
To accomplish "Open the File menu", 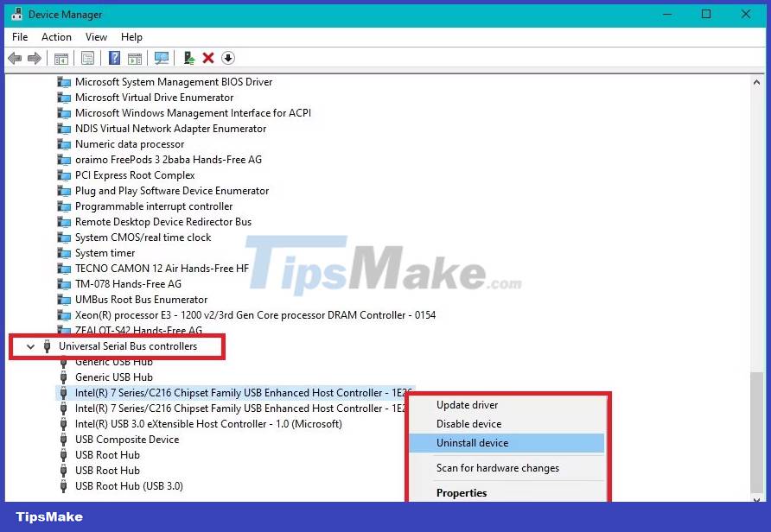I will [19, 37].
